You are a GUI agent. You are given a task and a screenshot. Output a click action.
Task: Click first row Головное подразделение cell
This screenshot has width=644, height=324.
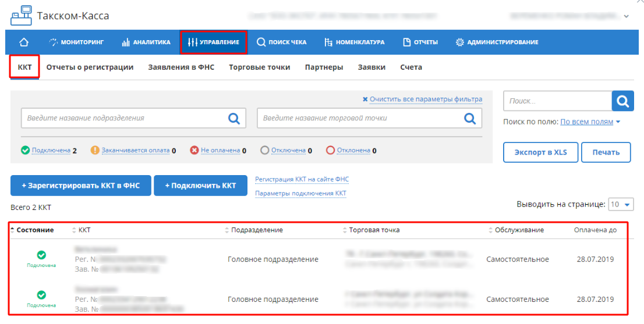[x=273, y=259]
